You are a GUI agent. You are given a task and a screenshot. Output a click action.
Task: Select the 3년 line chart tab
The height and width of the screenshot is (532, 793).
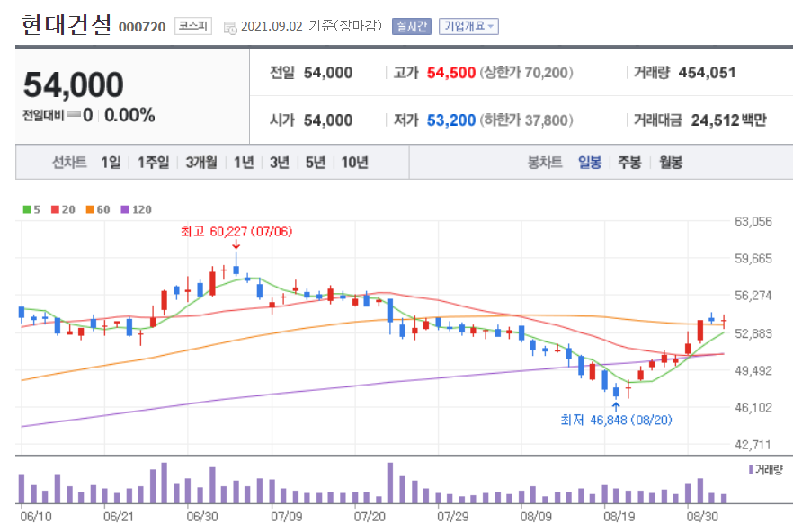pos(279,163)
